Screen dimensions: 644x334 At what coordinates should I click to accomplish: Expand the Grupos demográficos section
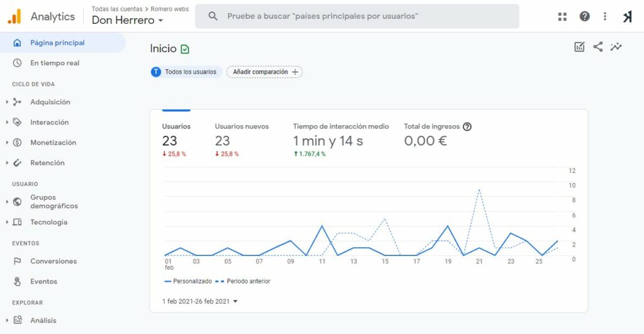coord(53,201)
